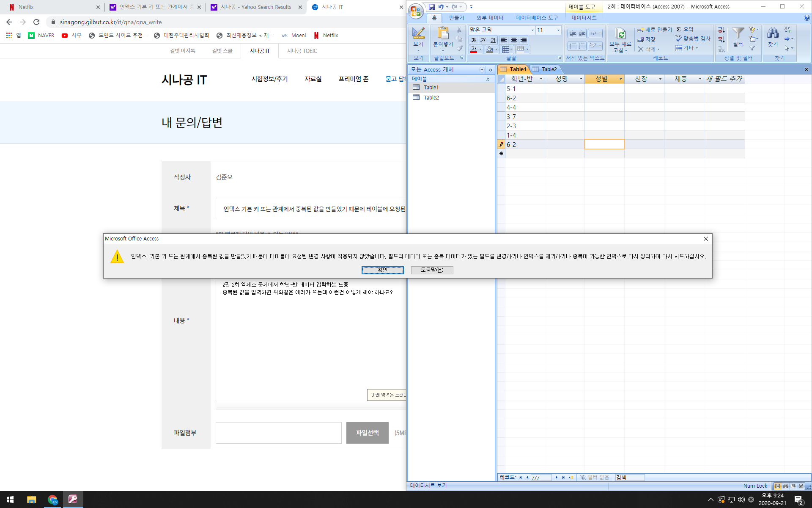Switch to the 만들기 ribbon tab

[x=456, y=18]
